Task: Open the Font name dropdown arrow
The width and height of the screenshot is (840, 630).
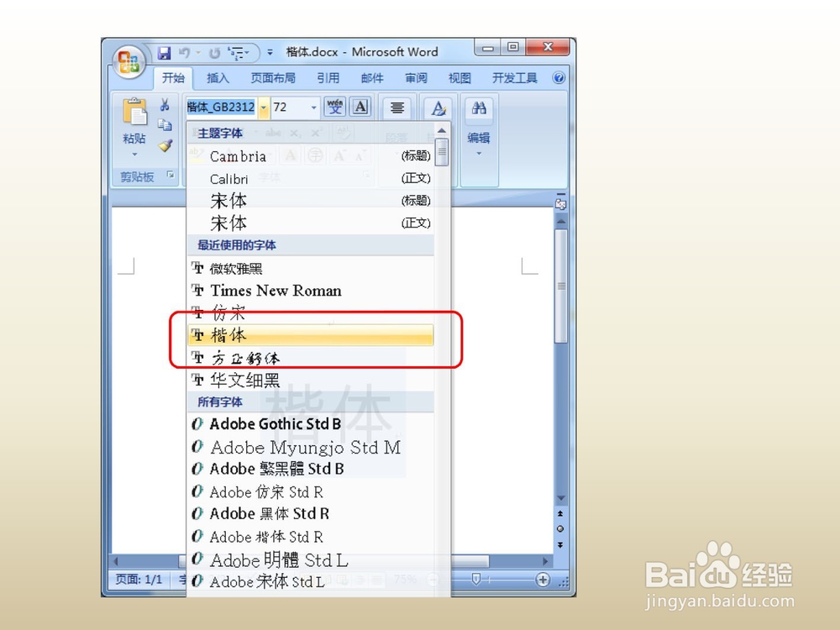Action: (263, 107)
